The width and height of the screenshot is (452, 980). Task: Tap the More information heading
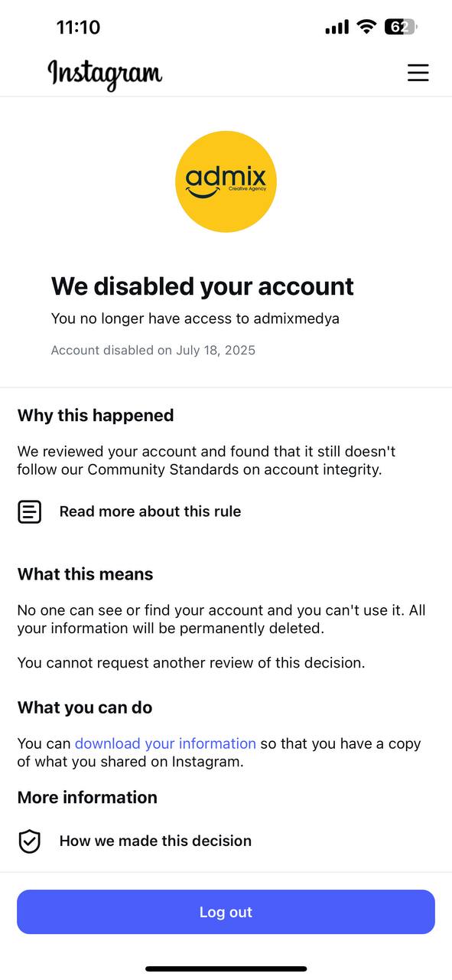tap(87, 797)
